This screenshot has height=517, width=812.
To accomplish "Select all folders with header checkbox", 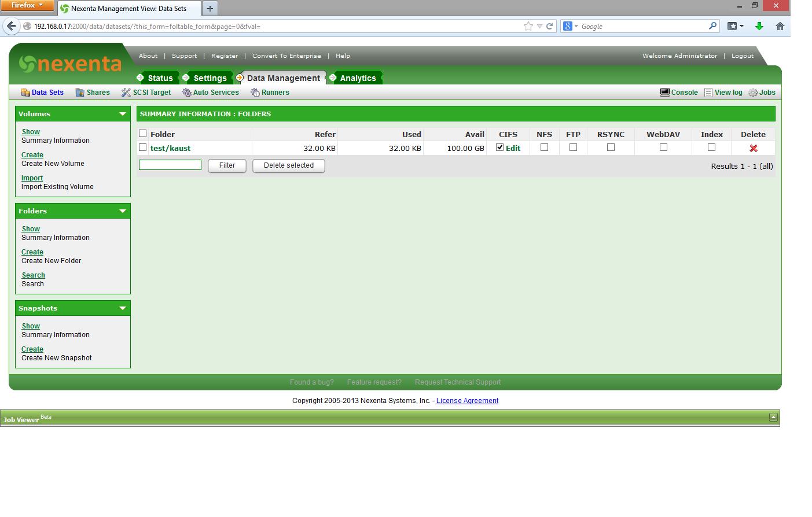I will (x=143, y=134).
